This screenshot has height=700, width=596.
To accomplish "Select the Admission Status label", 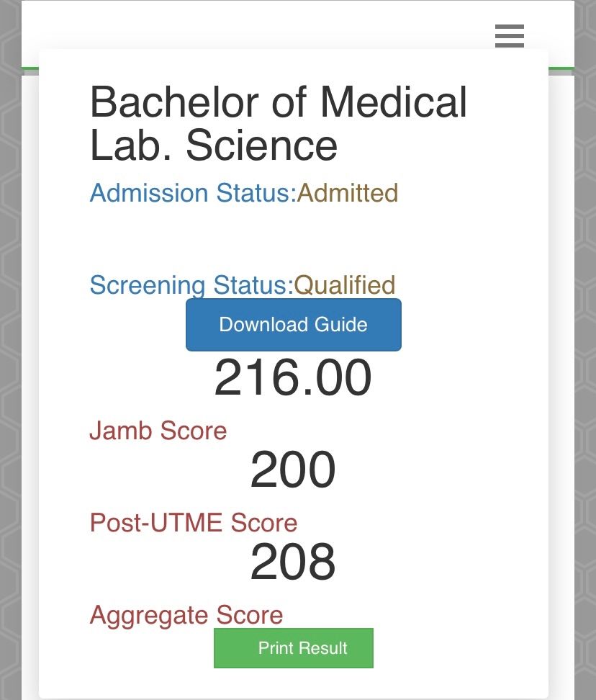I will 193,193.
